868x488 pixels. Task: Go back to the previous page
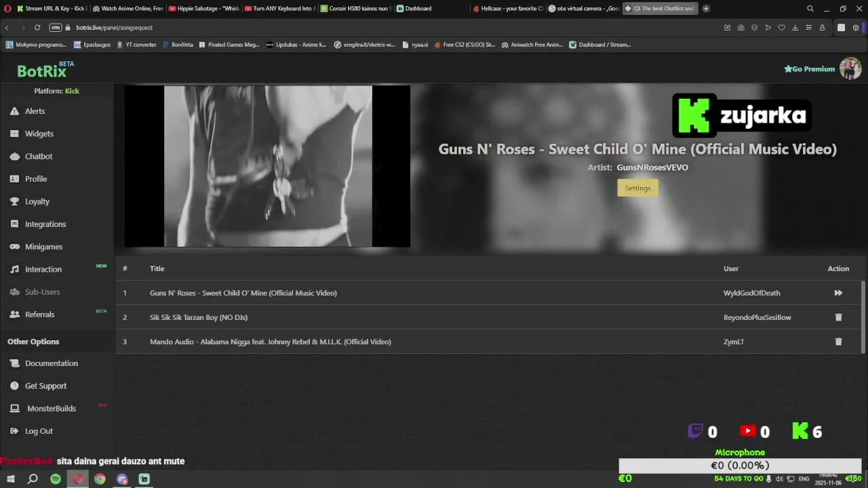coord(7,28)
